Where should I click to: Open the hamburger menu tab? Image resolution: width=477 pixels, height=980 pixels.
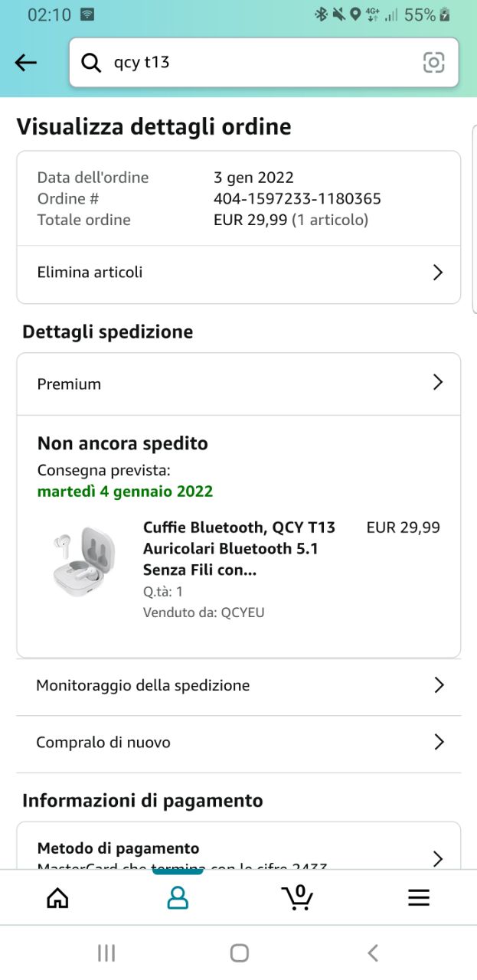(418, 897)
